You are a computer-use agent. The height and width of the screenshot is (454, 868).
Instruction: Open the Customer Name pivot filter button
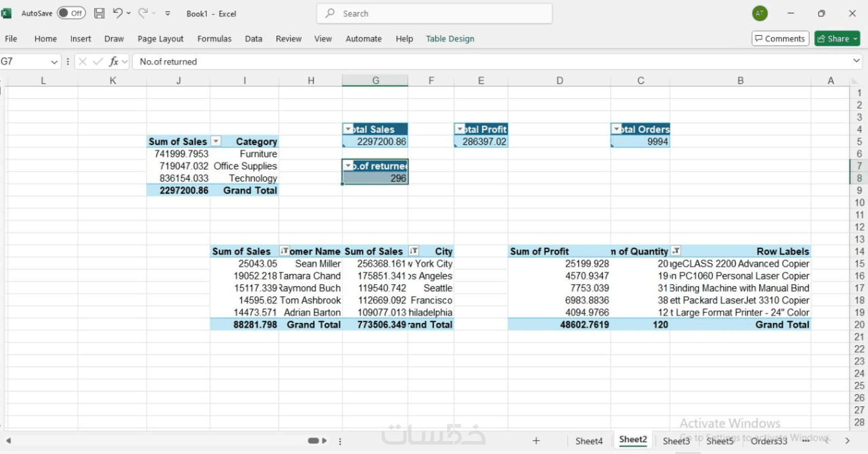(284, 251)
